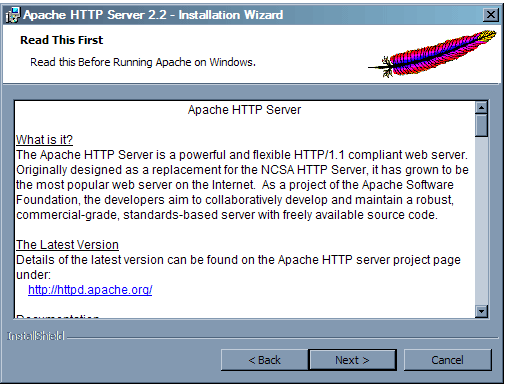508x388 pixels.
Task: Go back with the < Back button
Action: [x=264, y=360]
